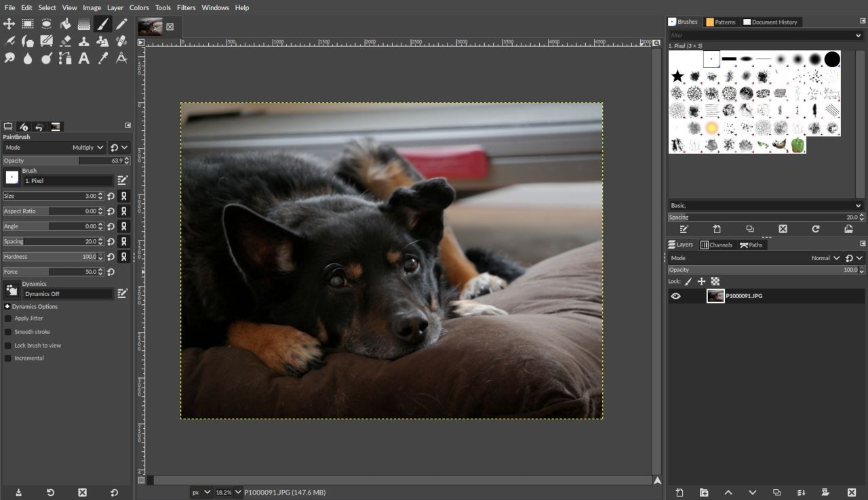Viewport: 868px width, 500px height.
Task: Select the Smudge tool
Action: click(x=9, y=59)
